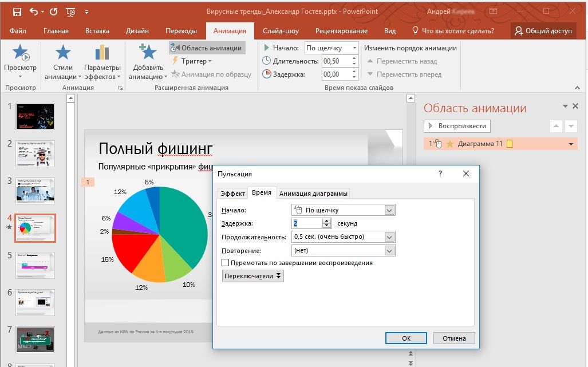Image resolution: width=588 pixels, height=367 pixels.
Task: Switch to the Эффект tab
Action: 232,194
